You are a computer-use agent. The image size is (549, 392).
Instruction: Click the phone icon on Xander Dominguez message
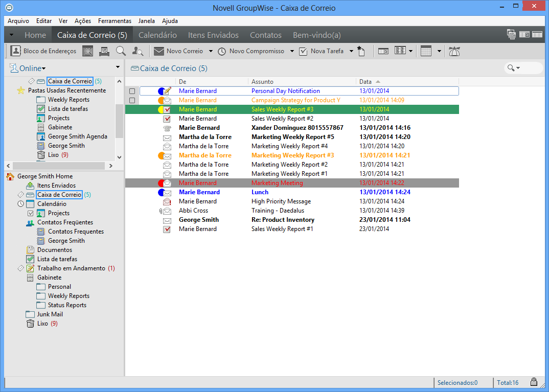(x=167, y=128)
